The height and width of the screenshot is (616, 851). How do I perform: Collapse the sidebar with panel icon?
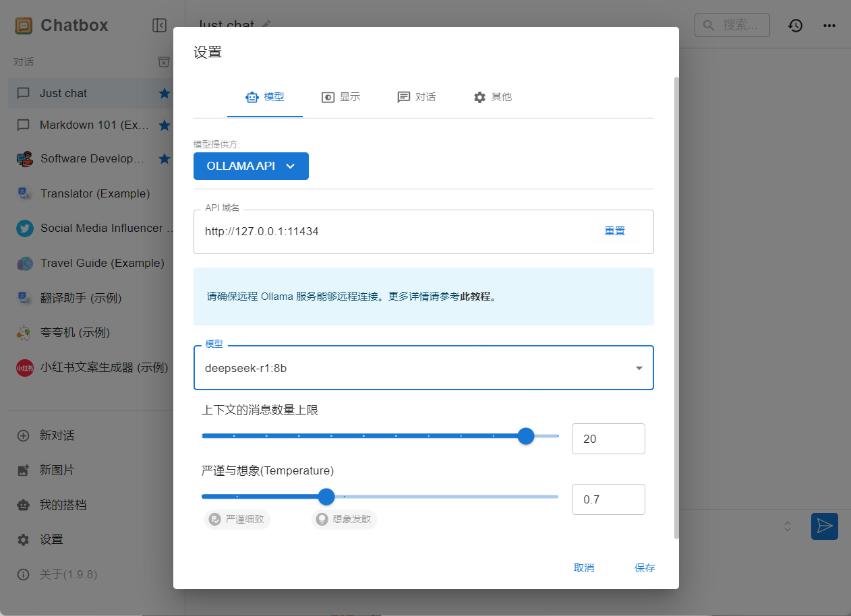pyautogui.click(x=159, y=26)
